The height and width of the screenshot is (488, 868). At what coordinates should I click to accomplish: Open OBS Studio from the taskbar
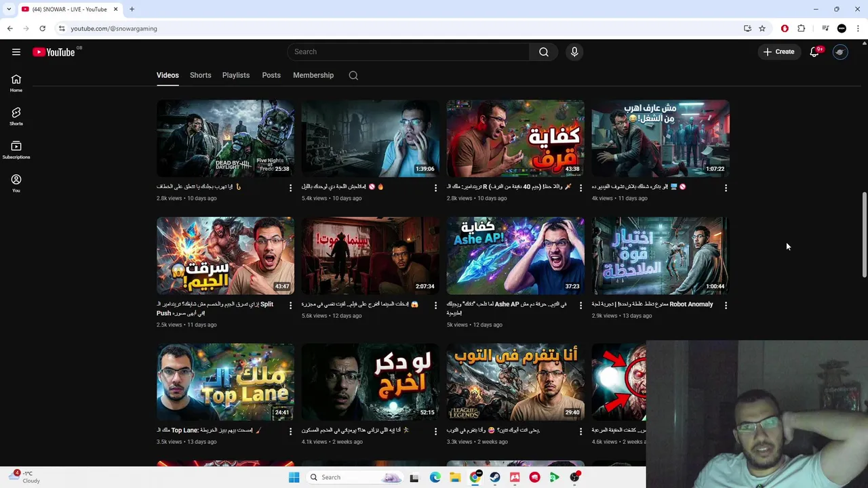click(x=575, y=477)
